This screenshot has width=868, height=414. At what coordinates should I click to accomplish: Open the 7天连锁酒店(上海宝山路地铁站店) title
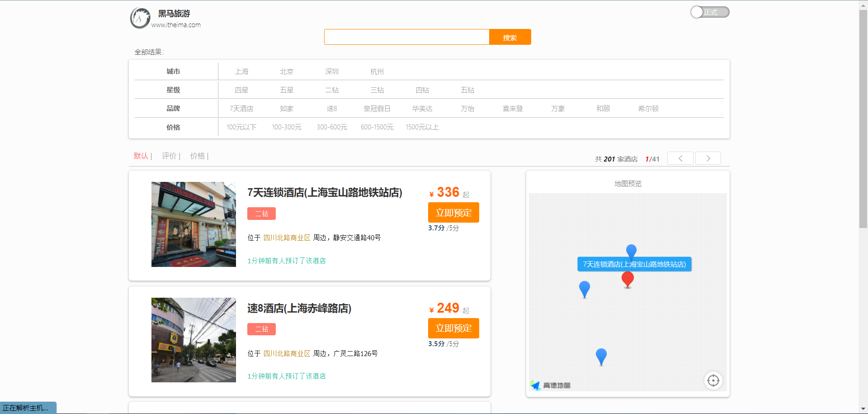pyautogui.click(x=325, y=193)
